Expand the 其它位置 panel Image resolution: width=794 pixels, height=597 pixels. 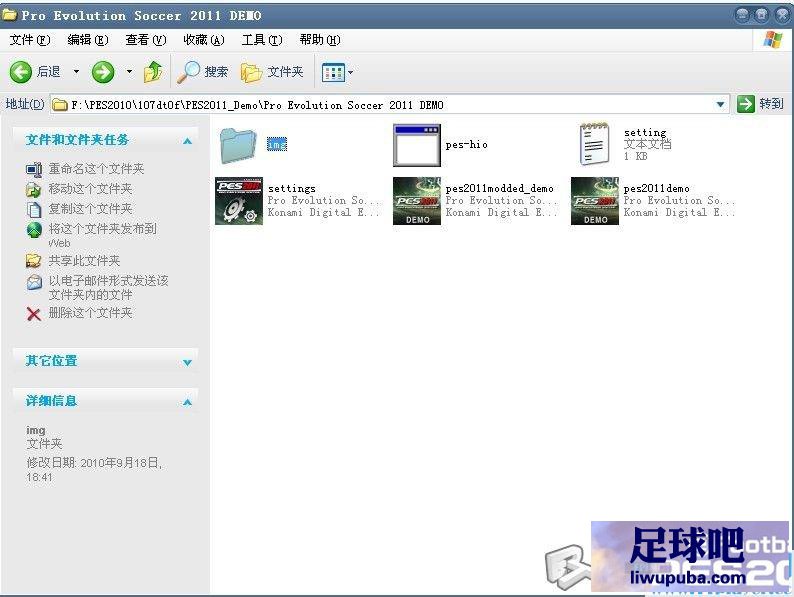[x=187, y=362]
